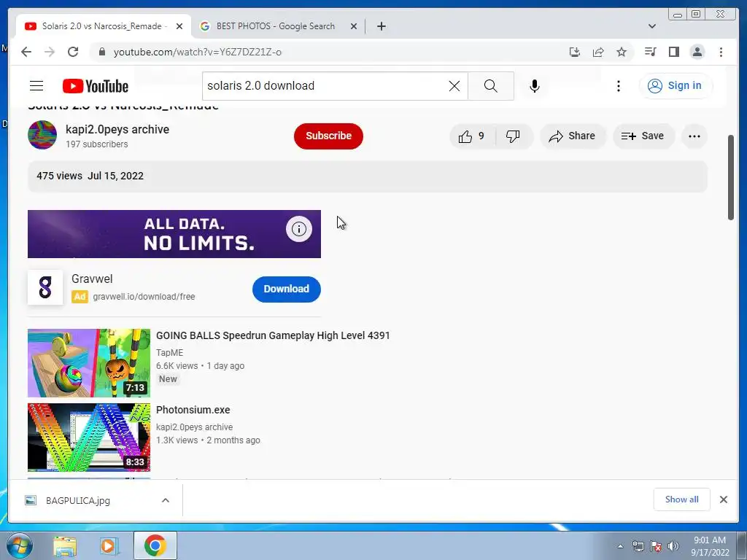Open volume control in system tray
Screen dimensions: 747x560
click(673, 546)
